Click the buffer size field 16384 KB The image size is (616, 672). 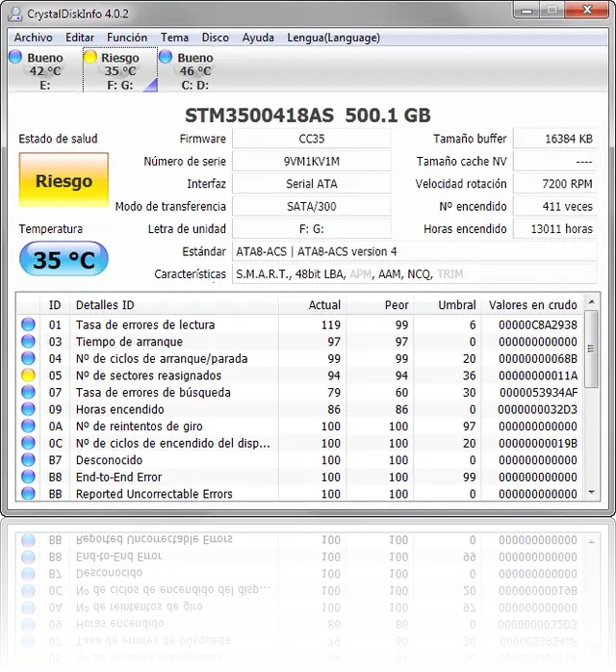555,139
